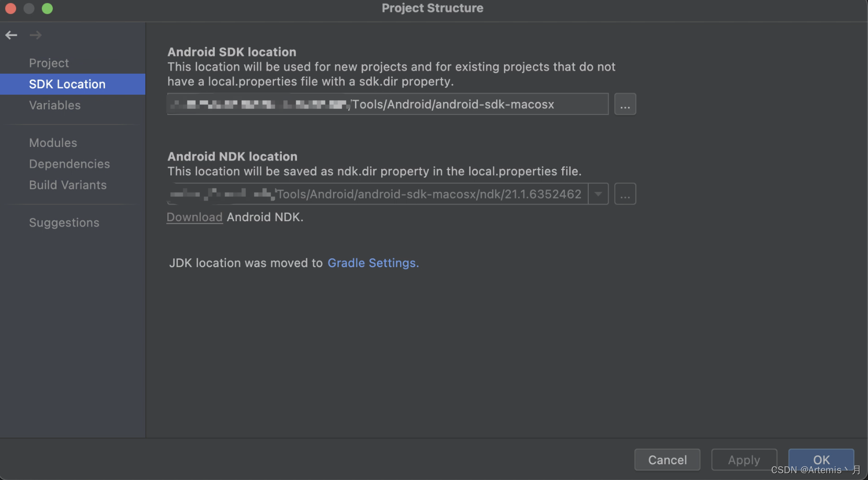
Task: Expand the NDK version dropdown
Action: pyautogui.click(x=598, y=193)
